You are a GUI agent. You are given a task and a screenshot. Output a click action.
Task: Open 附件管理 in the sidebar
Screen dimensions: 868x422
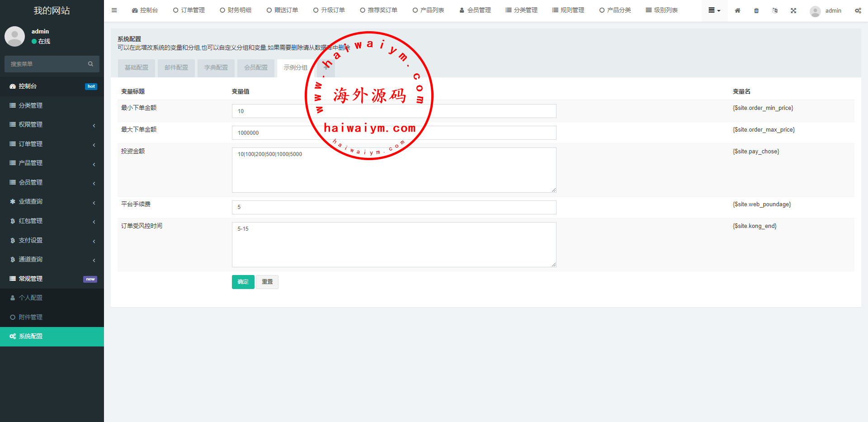click(x=31, y=317)
